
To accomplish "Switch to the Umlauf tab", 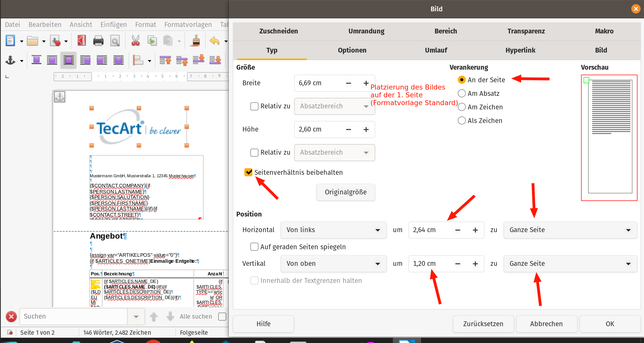I will pyautogui.click(x=436, y=50).
